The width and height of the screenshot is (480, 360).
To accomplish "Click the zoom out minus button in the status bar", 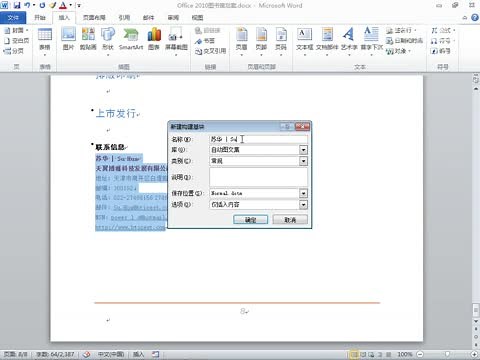I will pos(420,354).
